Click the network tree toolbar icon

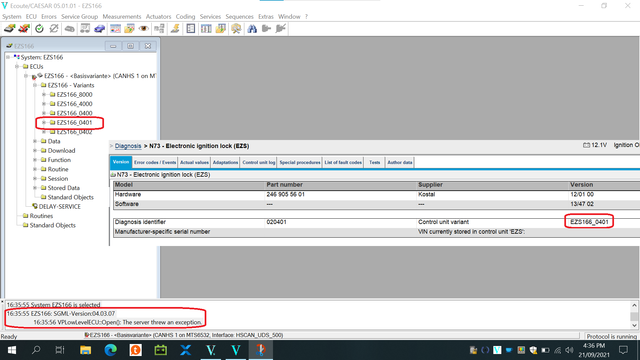click(x=159, y=29)
